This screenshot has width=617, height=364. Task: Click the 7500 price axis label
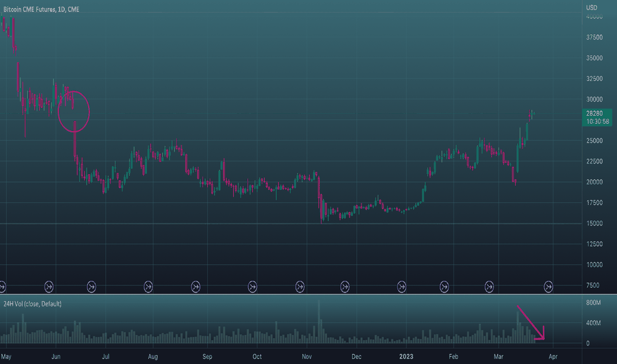pyautogui.click(x=593, y=285)
